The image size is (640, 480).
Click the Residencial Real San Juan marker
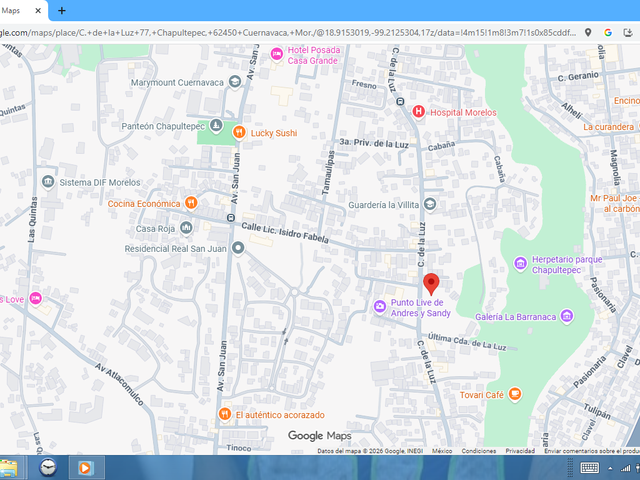click(x=238, y=248)
